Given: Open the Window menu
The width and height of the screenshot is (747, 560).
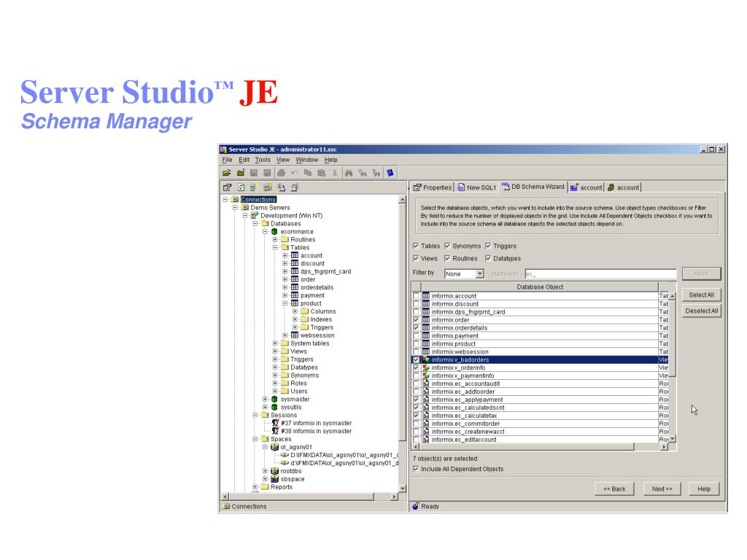Looking at the screenshot, I should pyautogui.click(x=307, y=160).
